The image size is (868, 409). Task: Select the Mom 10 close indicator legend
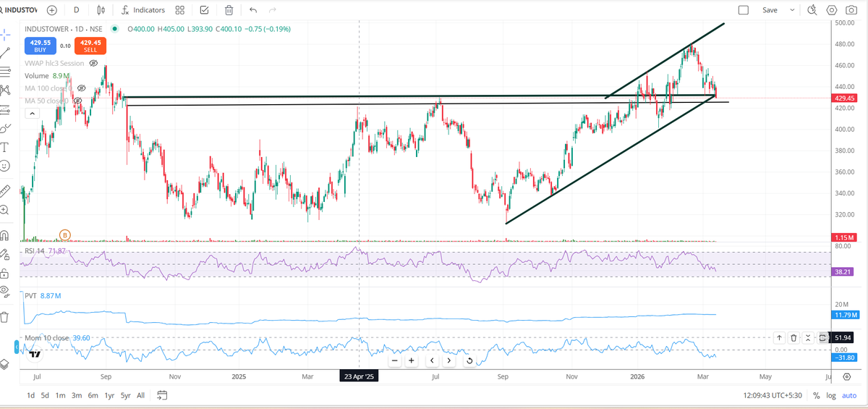click(x=56, y=337)
